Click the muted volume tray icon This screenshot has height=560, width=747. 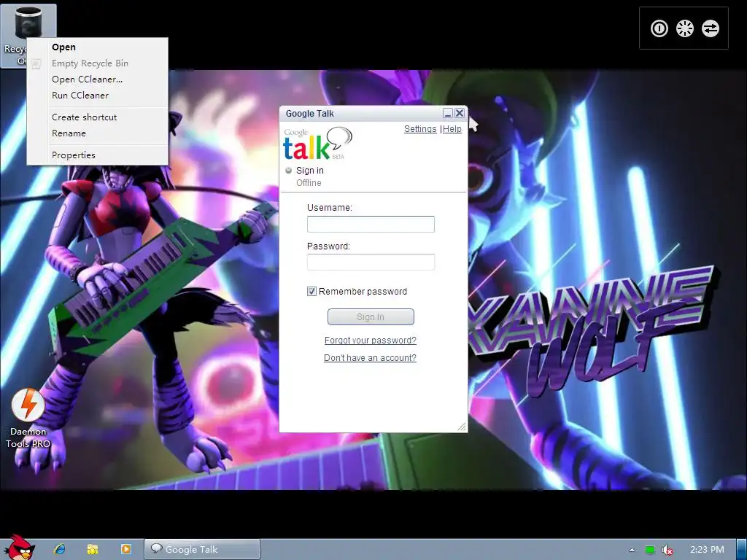(x=667, y=550)
